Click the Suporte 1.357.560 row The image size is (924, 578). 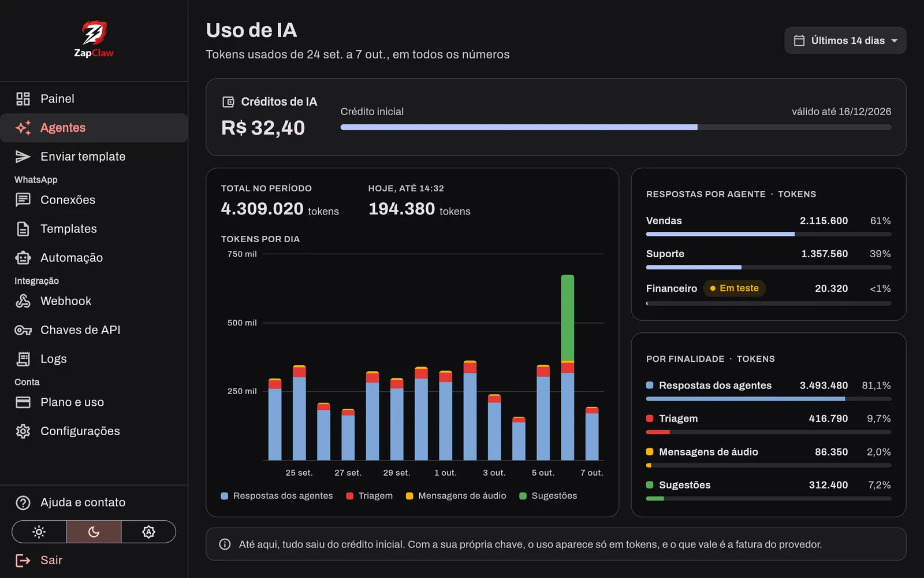click(769, 260)
